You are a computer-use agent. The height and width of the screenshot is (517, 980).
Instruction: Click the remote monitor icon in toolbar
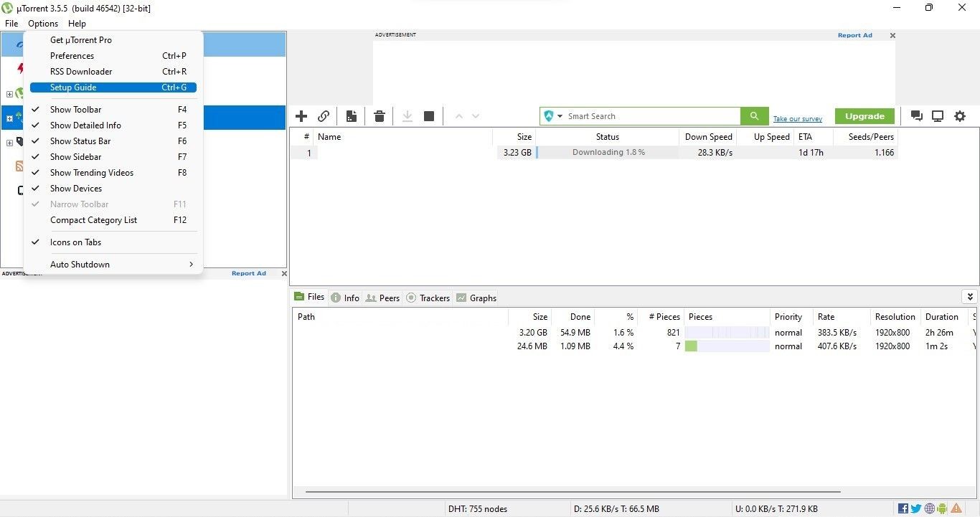click(x=938, y=116)
